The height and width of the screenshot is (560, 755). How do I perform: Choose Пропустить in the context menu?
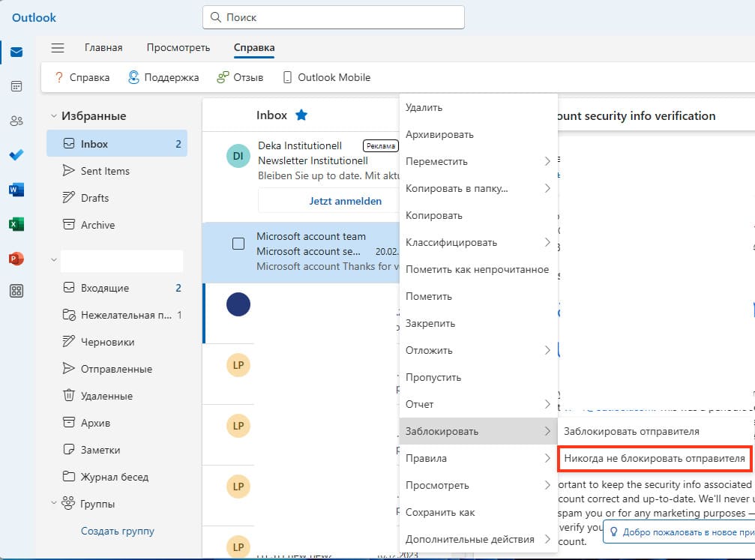point(478,377)
